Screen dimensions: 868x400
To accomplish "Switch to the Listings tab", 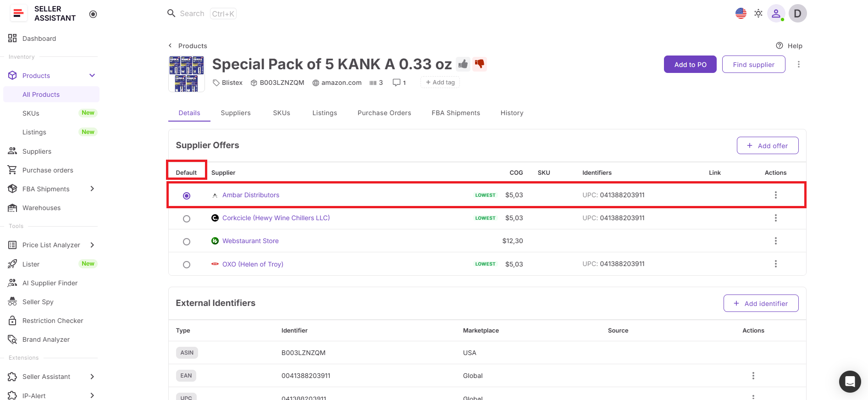I will [325, 113].
